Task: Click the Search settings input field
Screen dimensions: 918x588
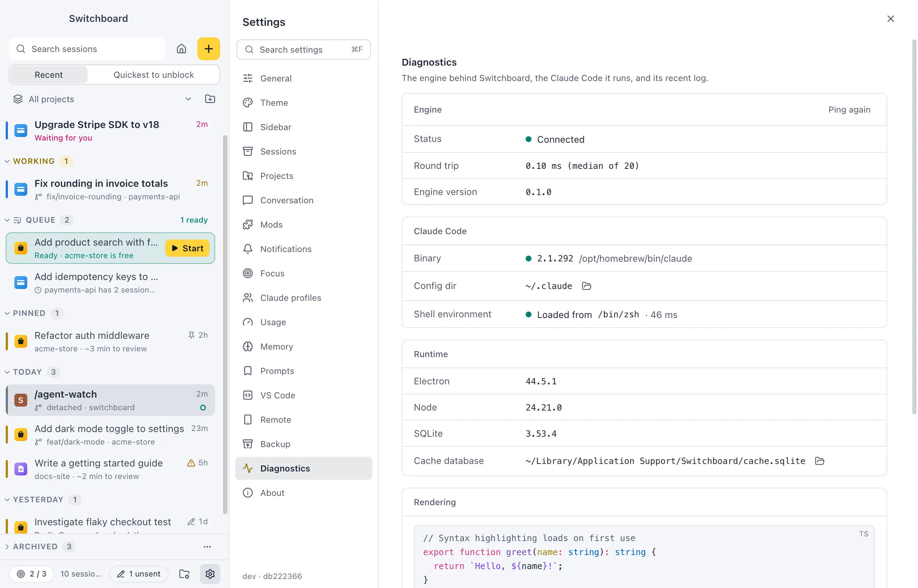Action: [304, 49]
